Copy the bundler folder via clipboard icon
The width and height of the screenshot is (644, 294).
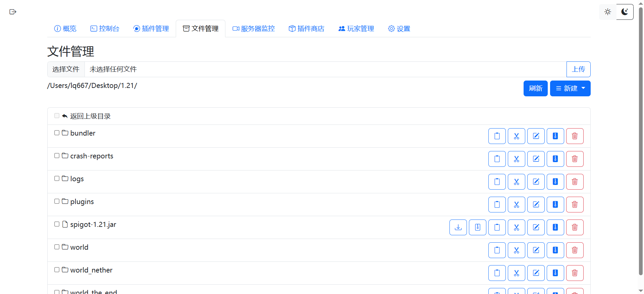click(497, 136)
